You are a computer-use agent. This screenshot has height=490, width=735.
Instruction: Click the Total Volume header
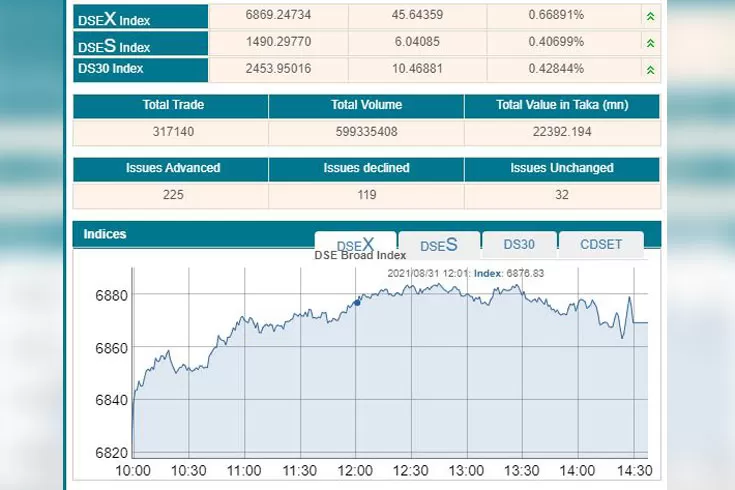[367, 105]
